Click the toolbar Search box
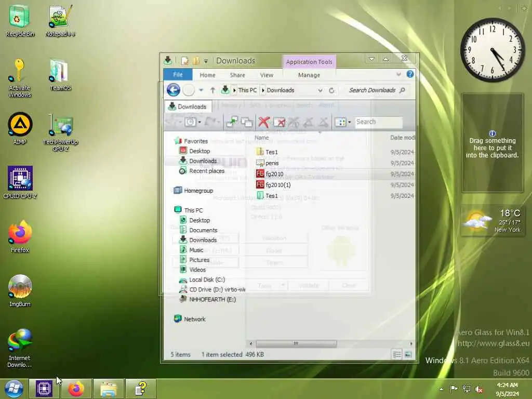This screenshot has width=532, height=399. coord(379,122)
